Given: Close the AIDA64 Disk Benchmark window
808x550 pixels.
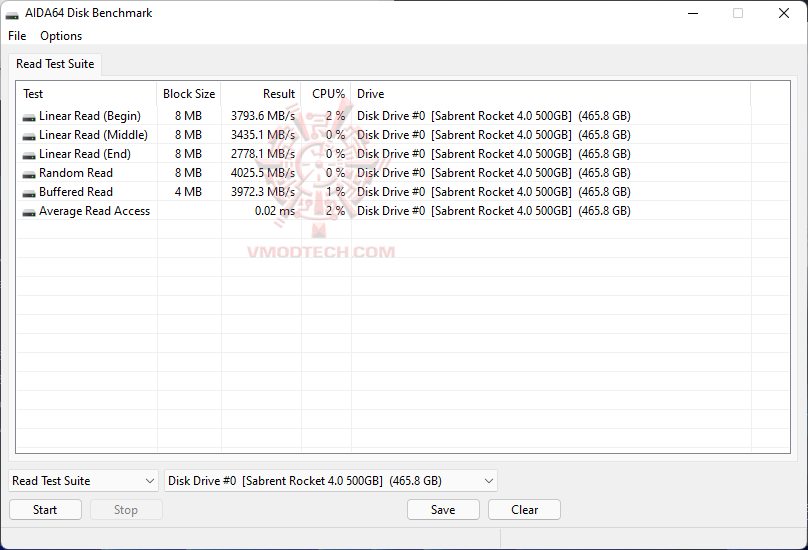Looking at the screenshot, I should tap(784, 13).
